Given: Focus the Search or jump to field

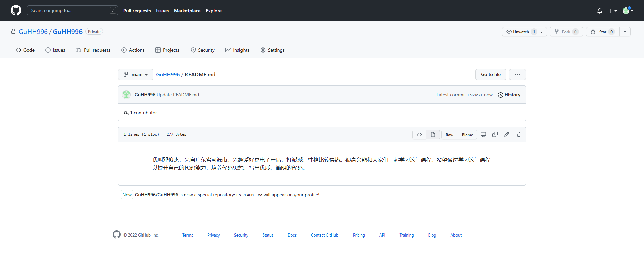Looking at the screenshot, I should [x=72, y=10].
